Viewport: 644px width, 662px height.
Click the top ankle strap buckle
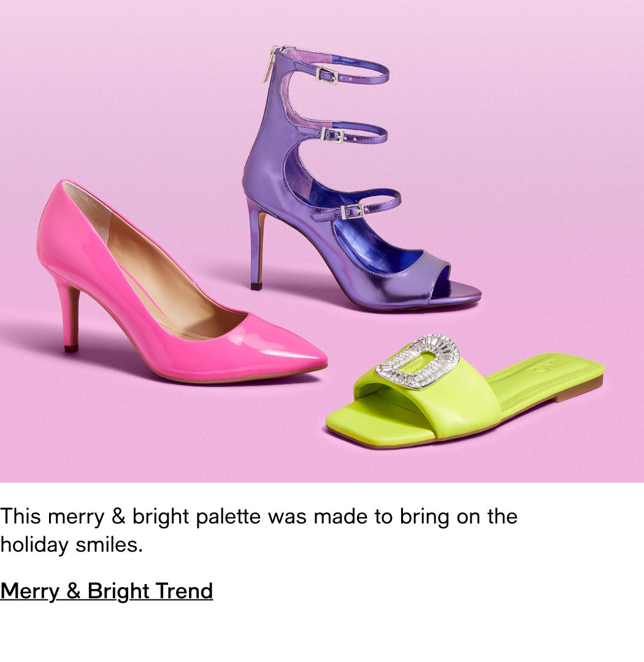(327, 75)
